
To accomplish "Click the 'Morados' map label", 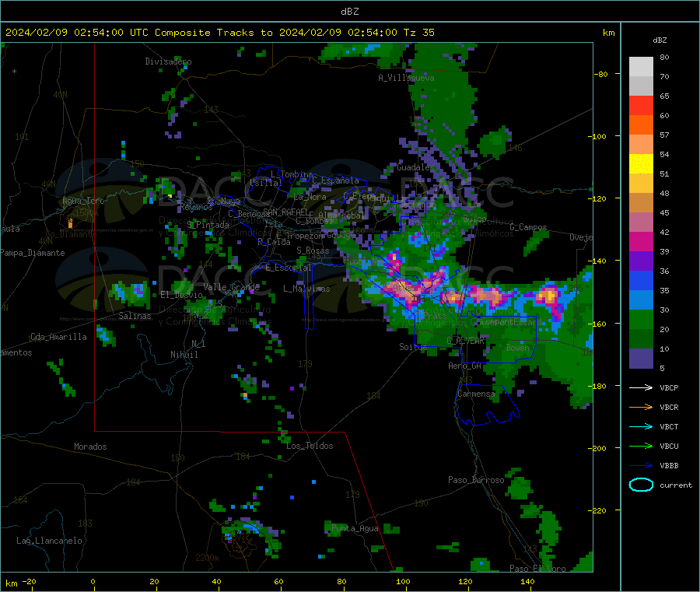I will pyautogui.click(x=90, y=447).
